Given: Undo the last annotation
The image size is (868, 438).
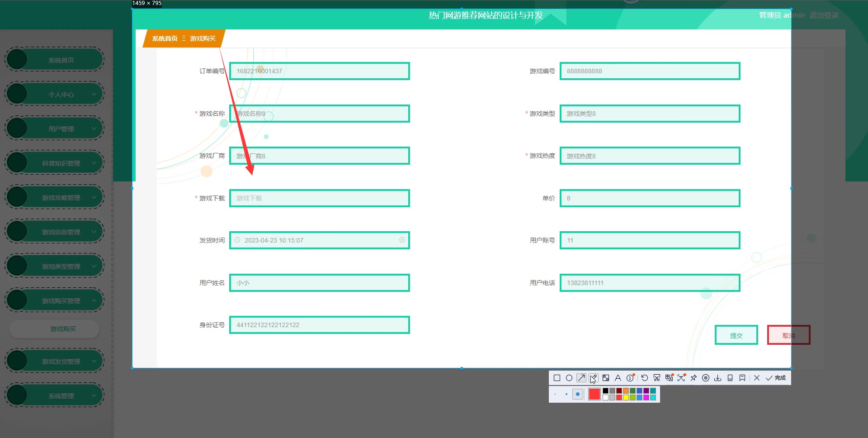Looking at the screenshot, I should pos(645,378).
